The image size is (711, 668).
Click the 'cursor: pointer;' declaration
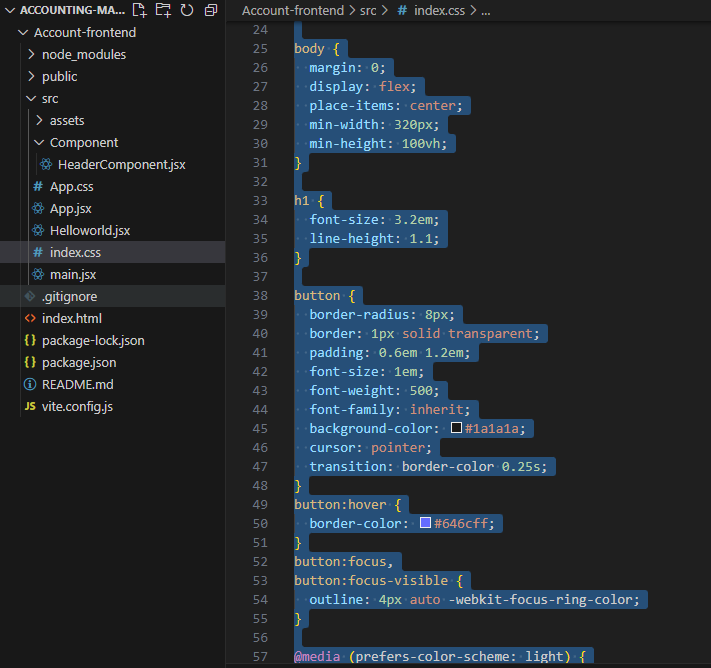370,448
